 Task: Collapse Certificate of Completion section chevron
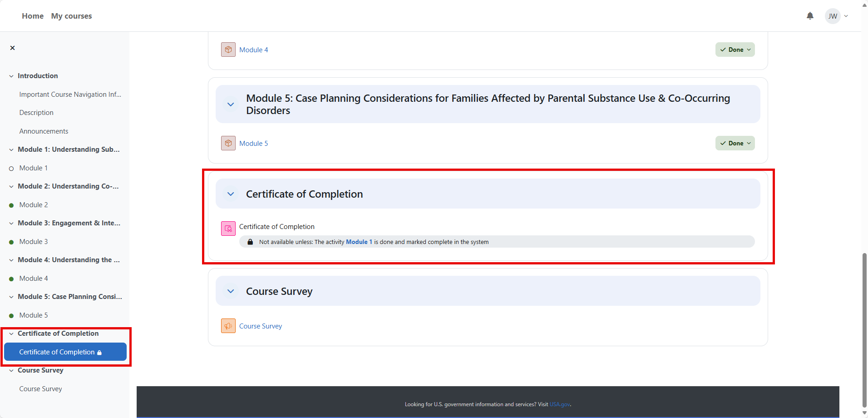pyautogui.click(x=231, y=194)
